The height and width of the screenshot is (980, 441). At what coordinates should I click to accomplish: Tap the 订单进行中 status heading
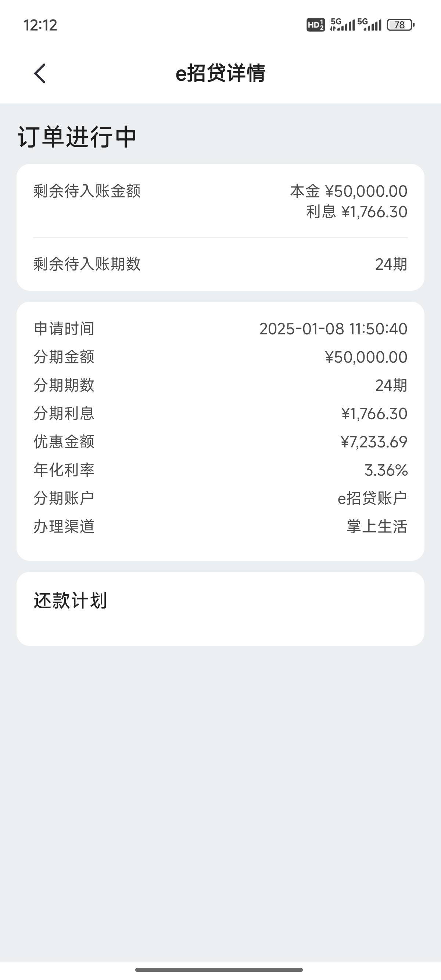(x=77, y=137)
